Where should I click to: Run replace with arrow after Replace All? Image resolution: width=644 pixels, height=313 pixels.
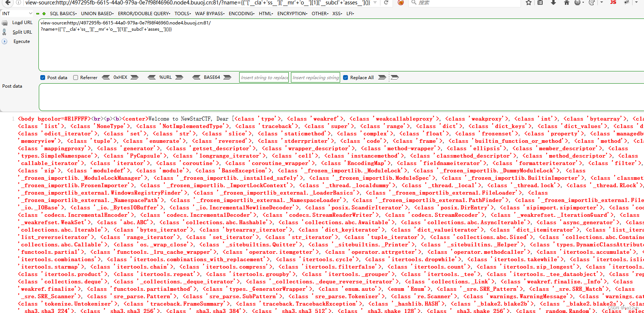point(382,77)
